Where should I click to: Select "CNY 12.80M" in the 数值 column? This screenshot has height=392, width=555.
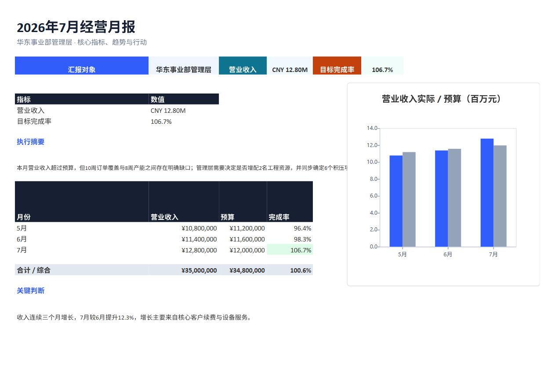(184, 111)
